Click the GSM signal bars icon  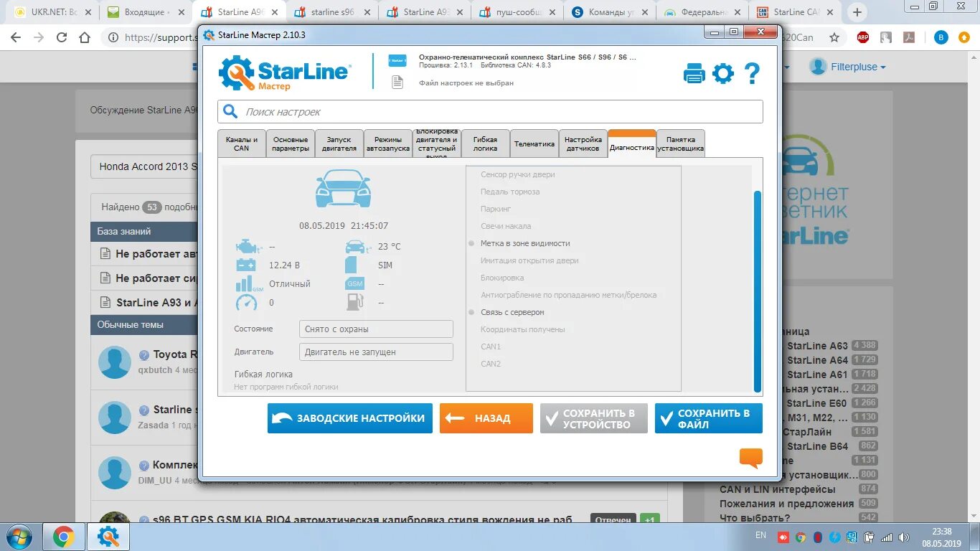(249, 283)
